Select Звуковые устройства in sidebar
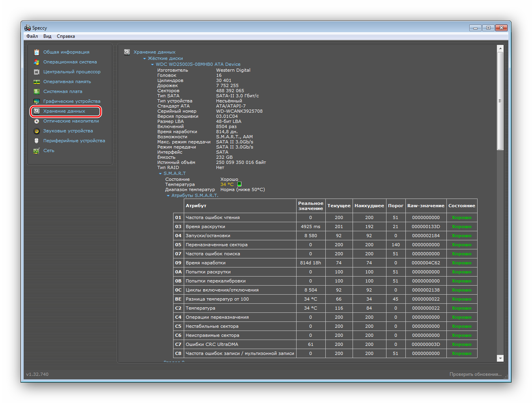532x403 pixels. click(68, 131)
